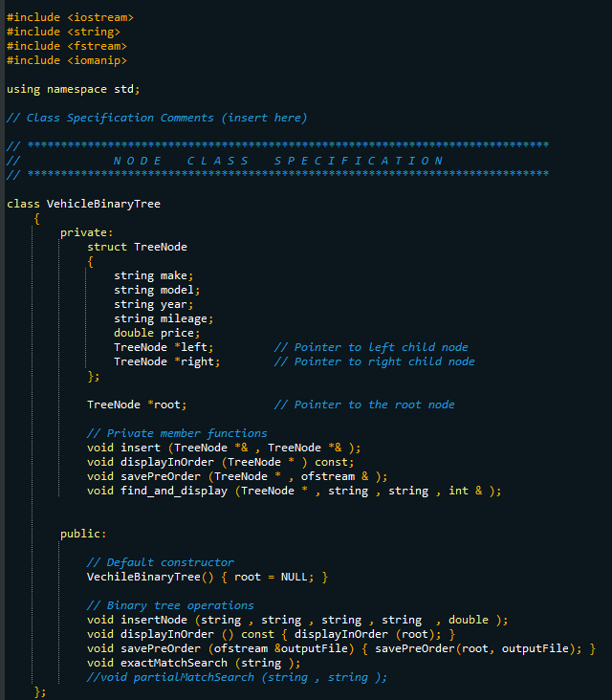
Task: Click the TreeNode *right; pointer declaration
Action: pos(167,361)
